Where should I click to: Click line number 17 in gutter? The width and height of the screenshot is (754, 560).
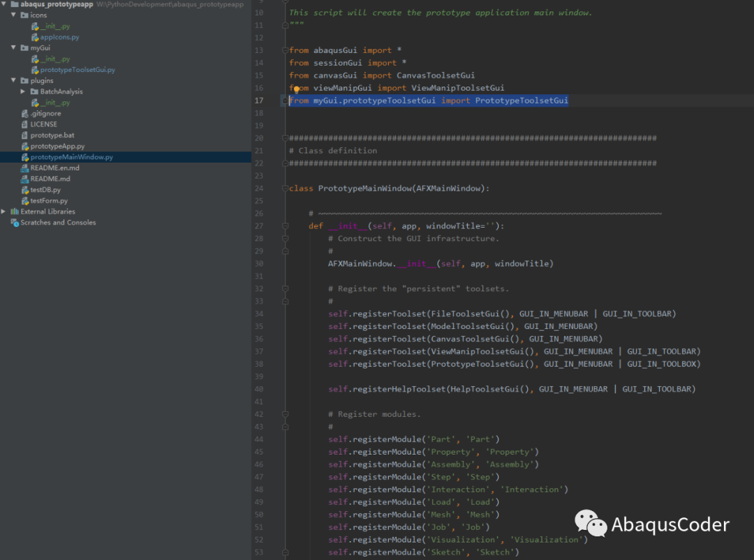click(x=259, y=100)
